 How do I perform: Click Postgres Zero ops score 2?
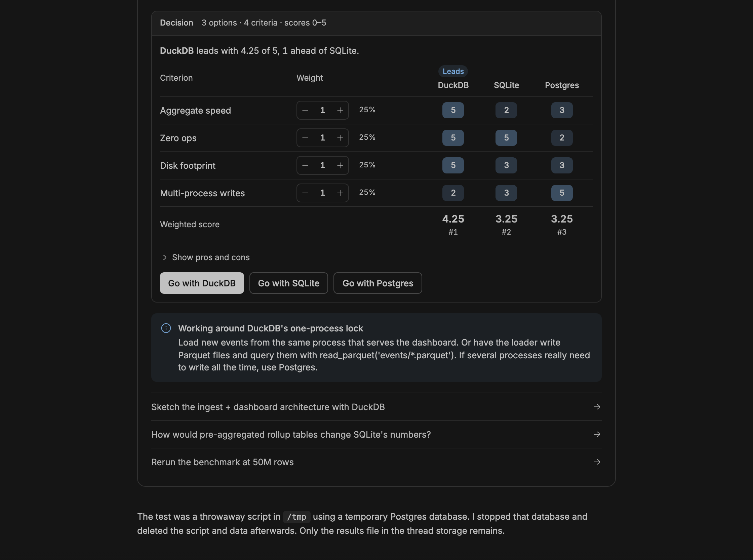pos(562,137)
